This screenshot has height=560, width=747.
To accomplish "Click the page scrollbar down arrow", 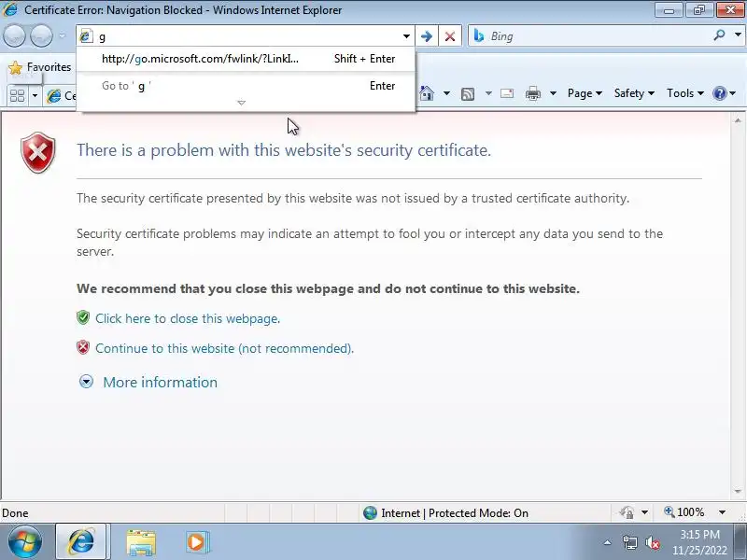I will coord(738,491).
